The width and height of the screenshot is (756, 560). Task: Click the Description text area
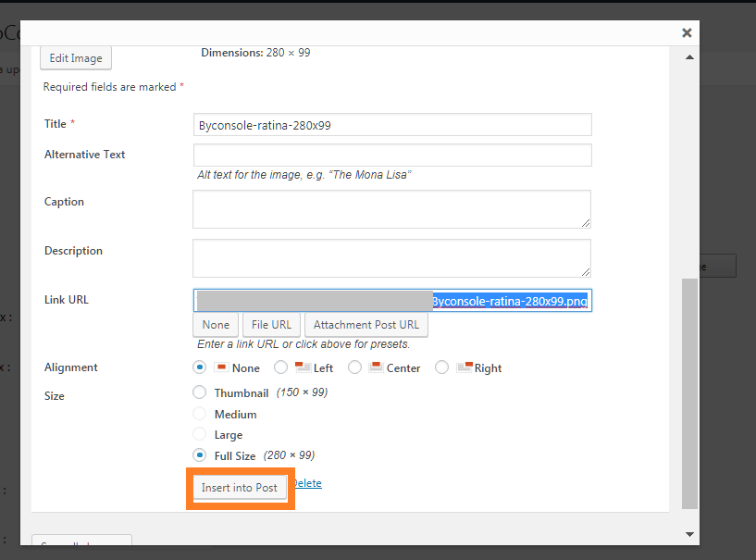[392, 258]
